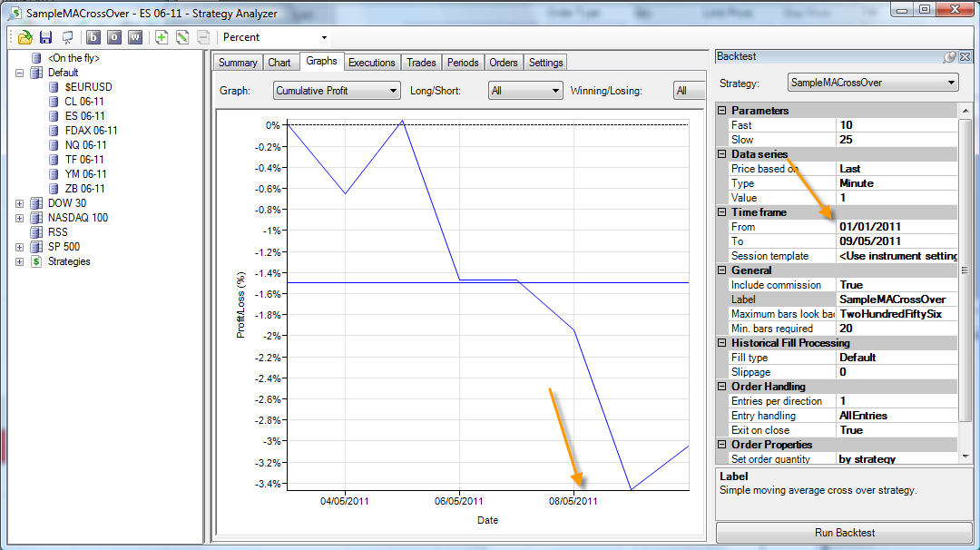The width and height of the screenshot is (980, 550).
Task: Click the Include commission True value
Action: (x=897, y=285)
